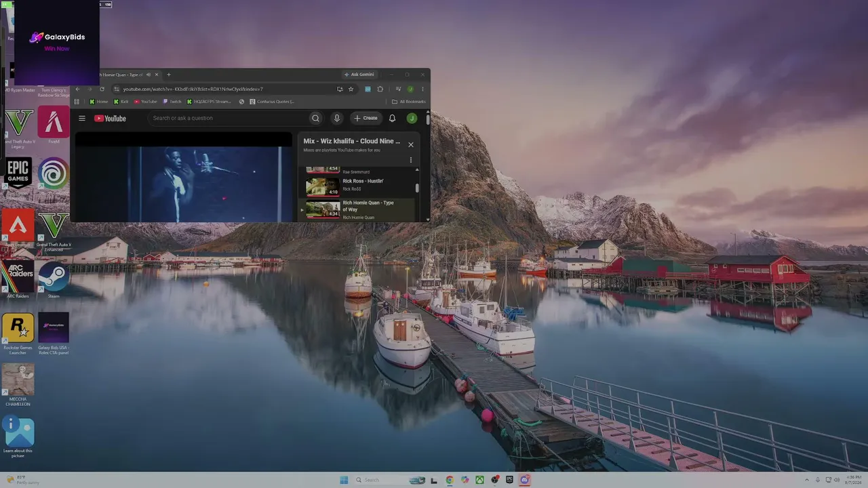Viewport: 868px width, 488px height.
Task: Click the Mix - Wiz khalifa playlist title
Action: click(352, 141)
